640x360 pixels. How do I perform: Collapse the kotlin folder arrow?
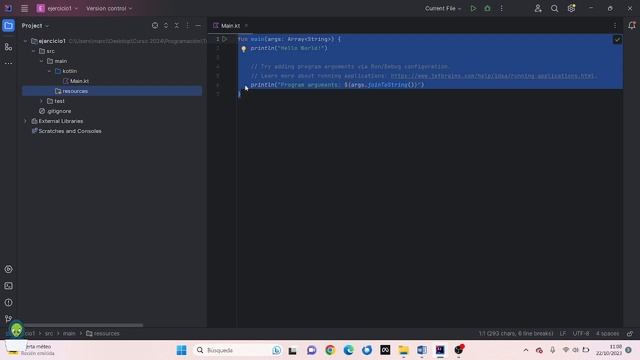tap(49, 71)
